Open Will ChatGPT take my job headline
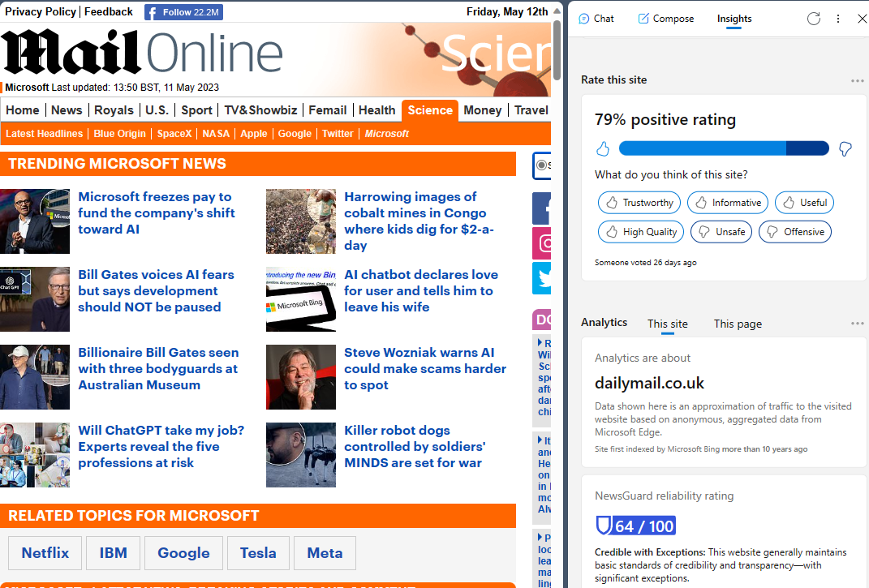Screen dimensions: 869x588 tap(161, 447)
